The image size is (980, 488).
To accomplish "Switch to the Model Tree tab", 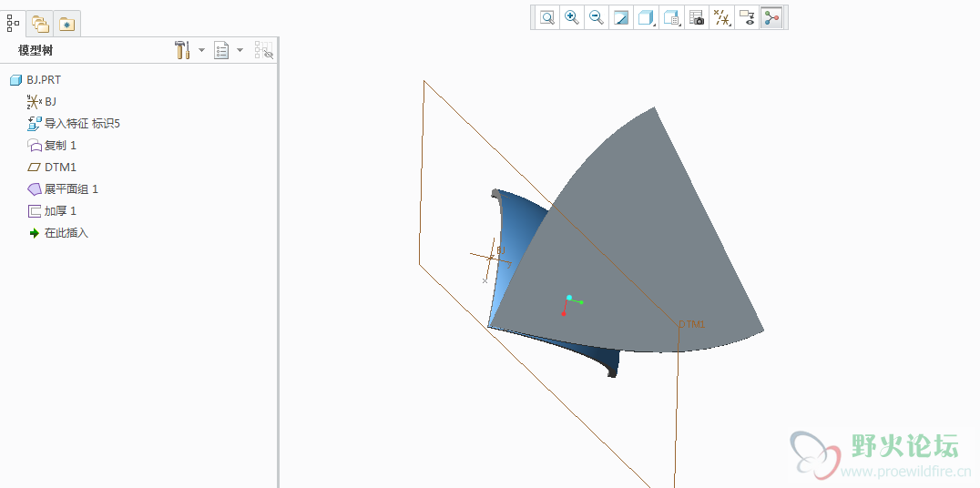I will pyautogui.click(x=13, y=24).
